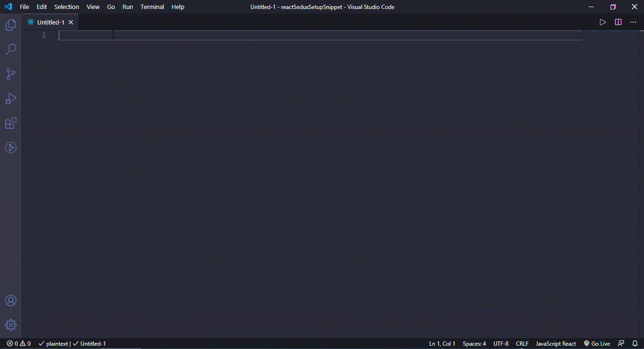The width and height of the screenshot is (644, 349).
Task: Change language mode JavaScript React
Action: [x=556, y=344]
